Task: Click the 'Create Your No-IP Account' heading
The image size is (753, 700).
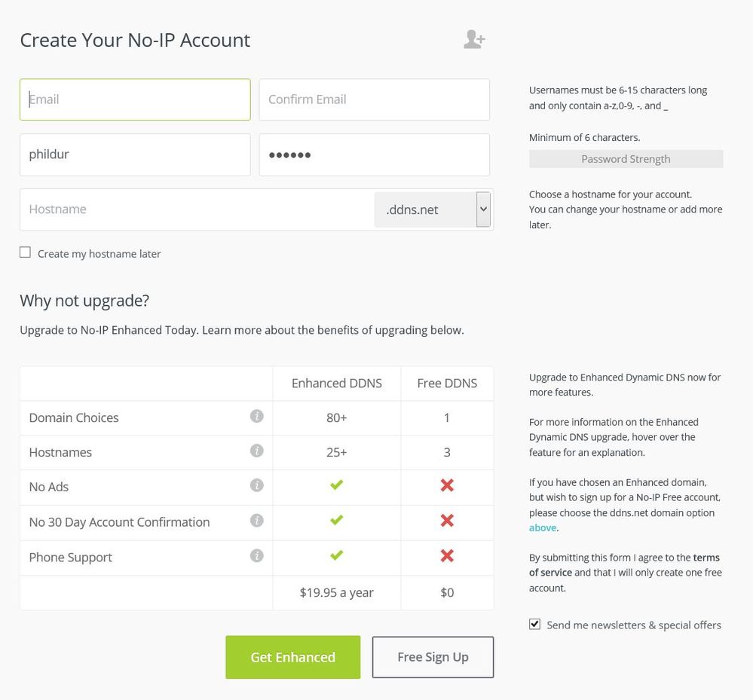Action: coord(135,40)
